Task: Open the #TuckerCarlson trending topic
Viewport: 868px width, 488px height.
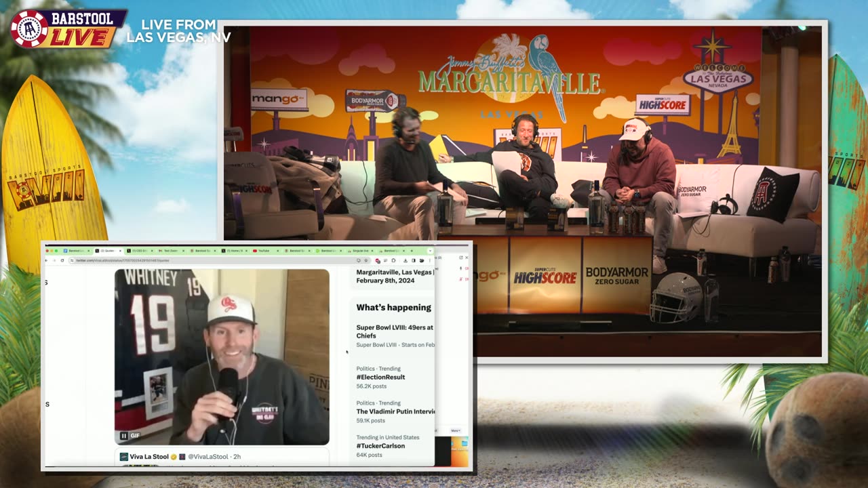Action: pyautogui.click(x=380, y=446)
